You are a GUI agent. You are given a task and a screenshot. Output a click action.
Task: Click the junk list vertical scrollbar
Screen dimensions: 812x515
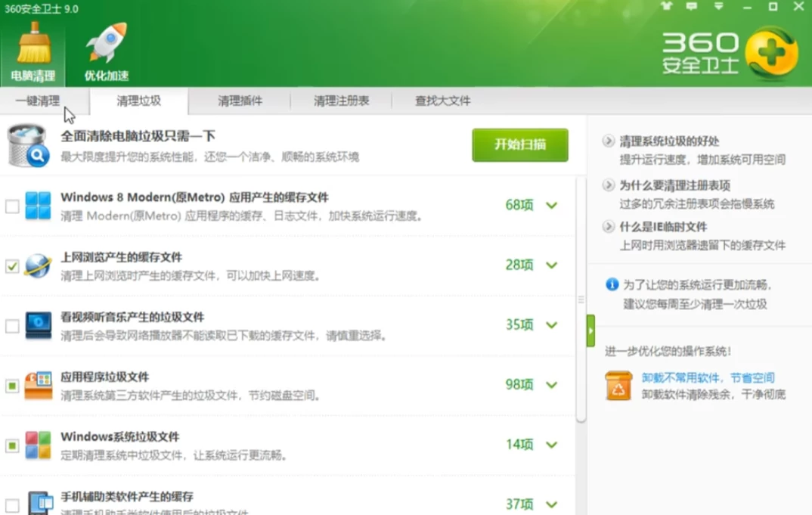click(x=581, y=299)
